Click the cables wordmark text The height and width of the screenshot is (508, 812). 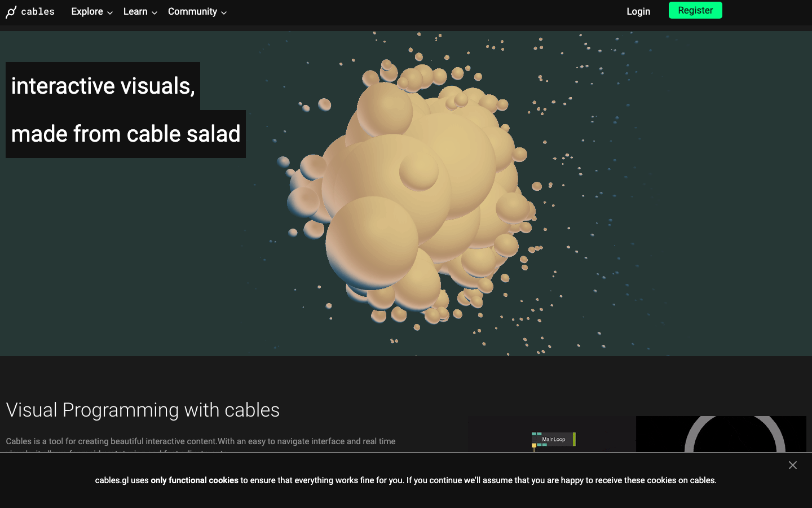(x=38, y=12)
